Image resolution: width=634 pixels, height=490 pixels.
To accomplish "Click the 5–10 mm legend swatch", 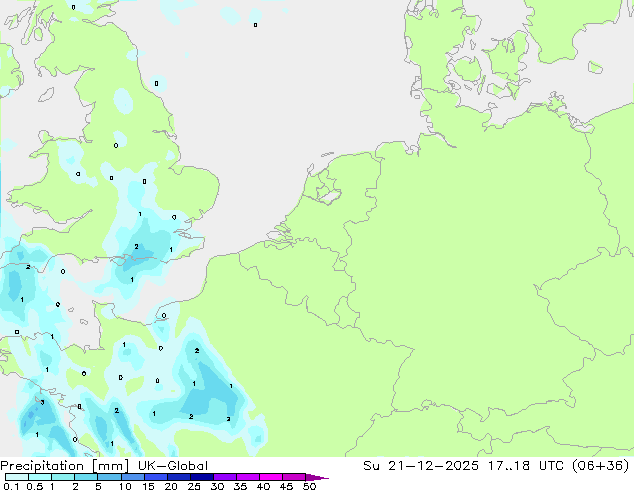I will [109, 477].
